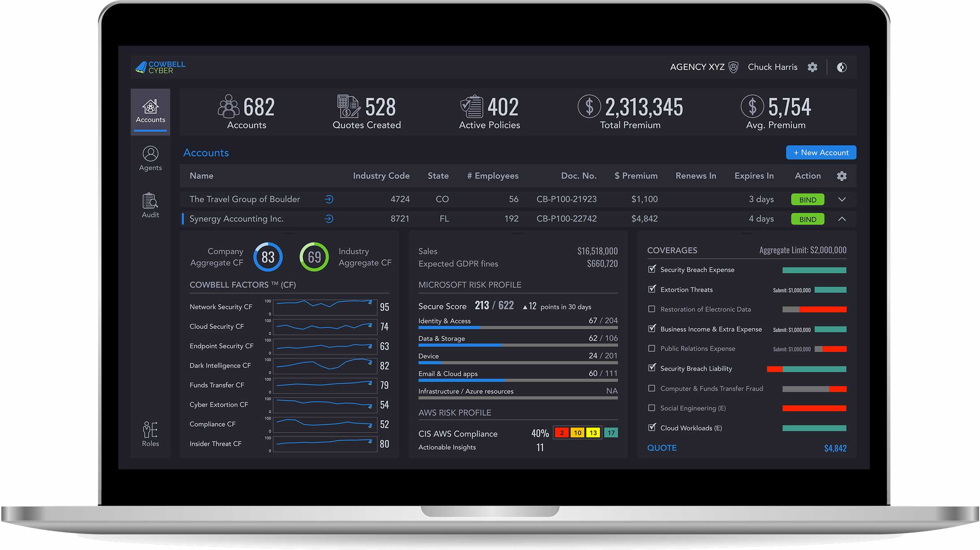Check Computer & Funds Transfer Fraud coverage
Screen dimensions: 980x550
pos(652,388)
